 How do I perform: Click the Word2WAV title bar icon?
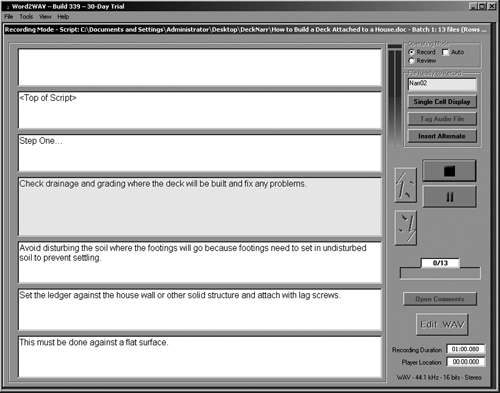click(x=7, y=7)
